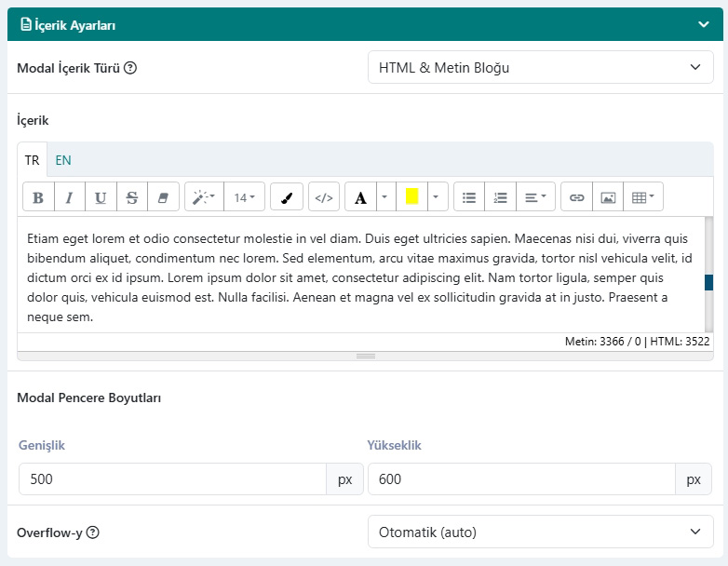Show help for Overflow-y
The width and height of the screenshot is (728, 566).
tap(93, 532)
